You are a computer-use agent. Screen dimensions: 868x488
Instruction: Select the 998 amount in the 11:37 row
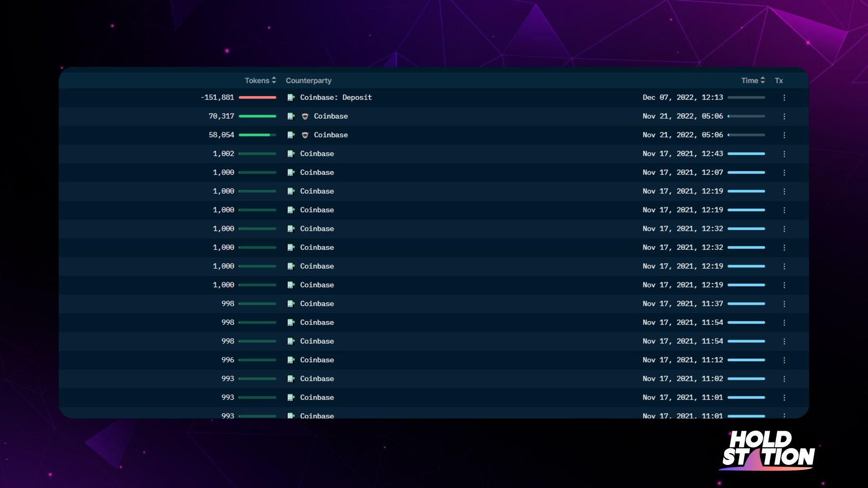coord(228,304)
